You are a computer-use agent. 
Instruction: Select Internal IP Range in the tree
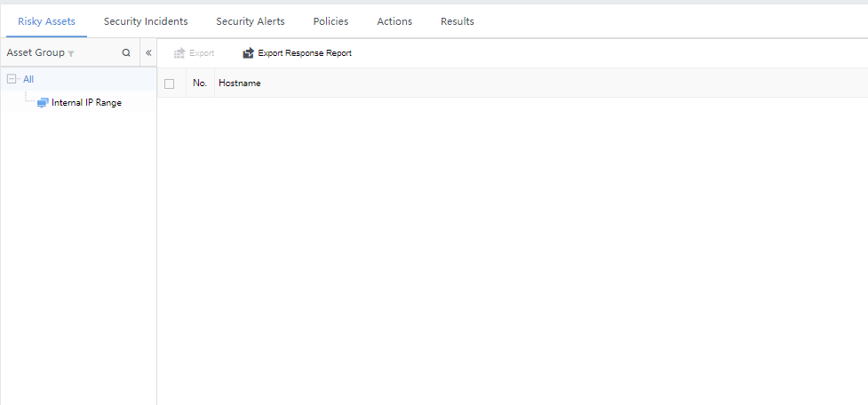click(x=86, y=102)
